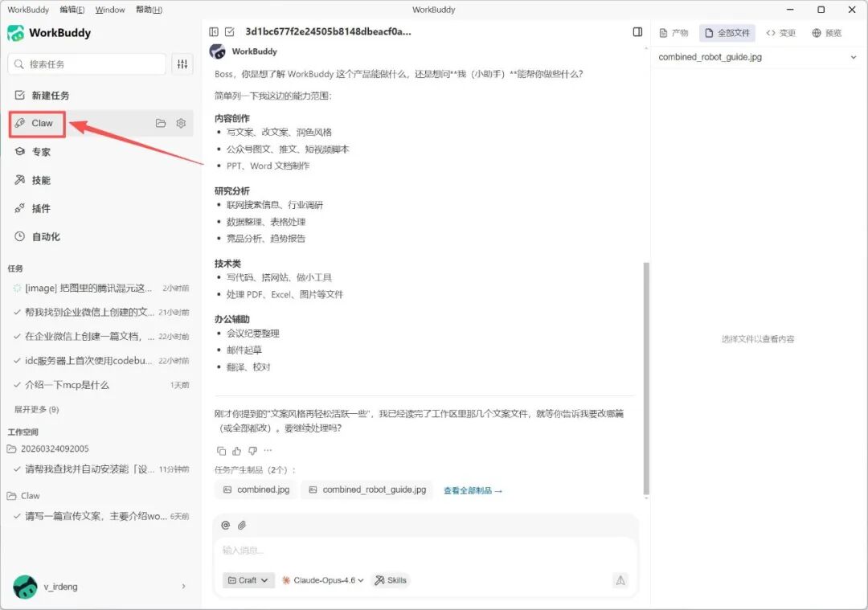Open the Claw folder icon
The width and height of the screenshot is (868, 610).
point(161,124)
